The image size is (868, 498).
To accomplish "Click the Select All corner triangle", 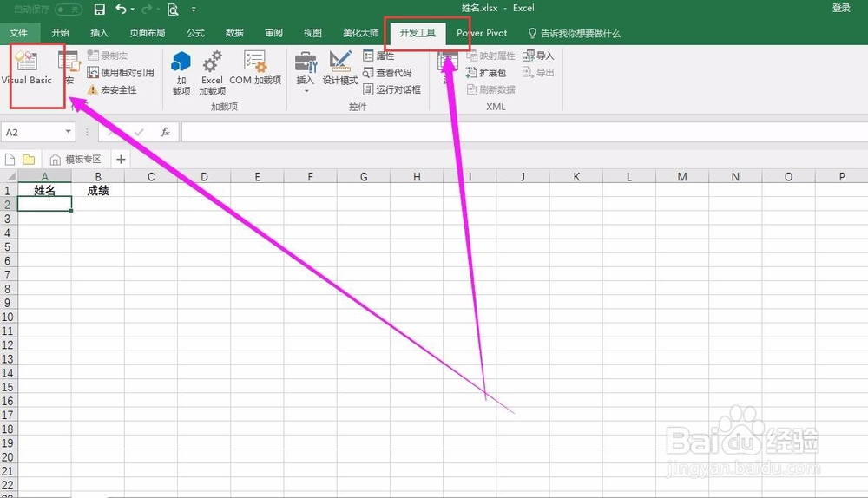I will [x=9, y=176].
